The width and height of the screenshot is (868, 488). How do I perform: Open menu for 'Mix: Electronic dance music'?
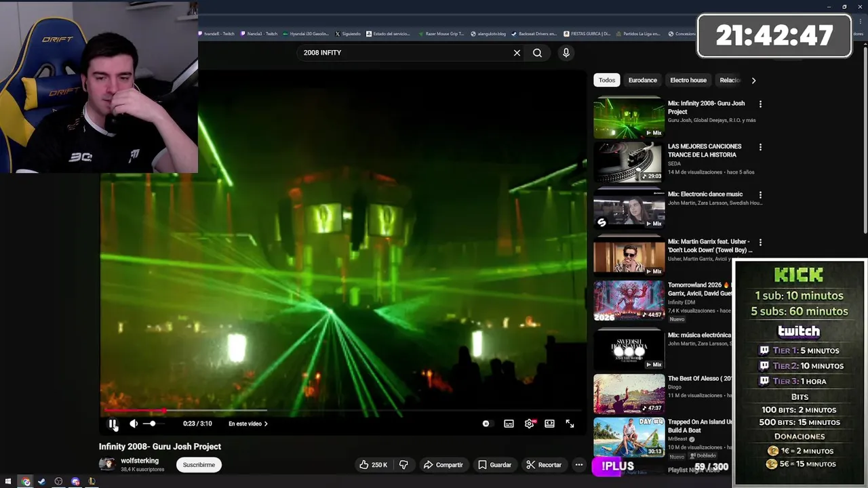tap(760, 195)
